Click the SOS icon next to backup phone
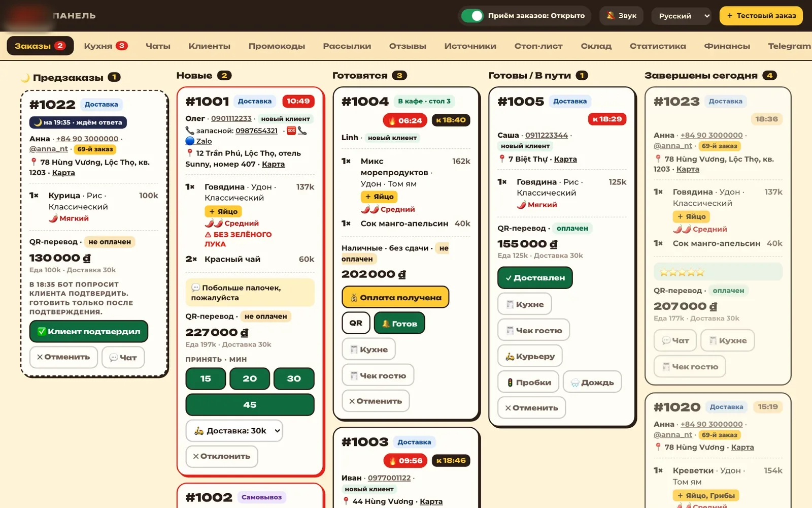812x508 pixels. 291,131
